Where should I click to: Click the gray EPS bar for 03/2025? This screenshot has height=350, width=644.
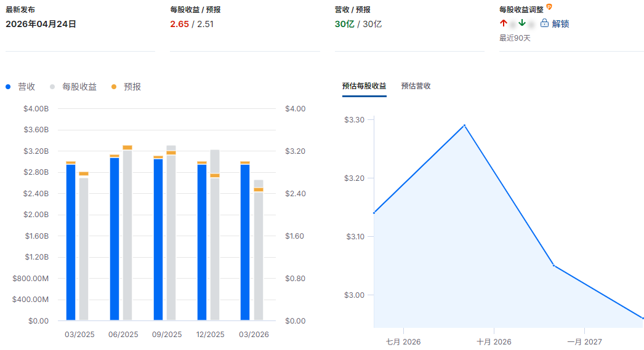pos(84,249)
